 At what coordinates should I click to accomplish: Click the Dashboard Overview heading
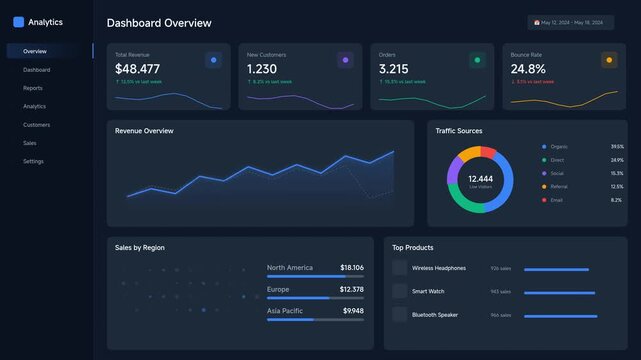[x=159, y=23]
